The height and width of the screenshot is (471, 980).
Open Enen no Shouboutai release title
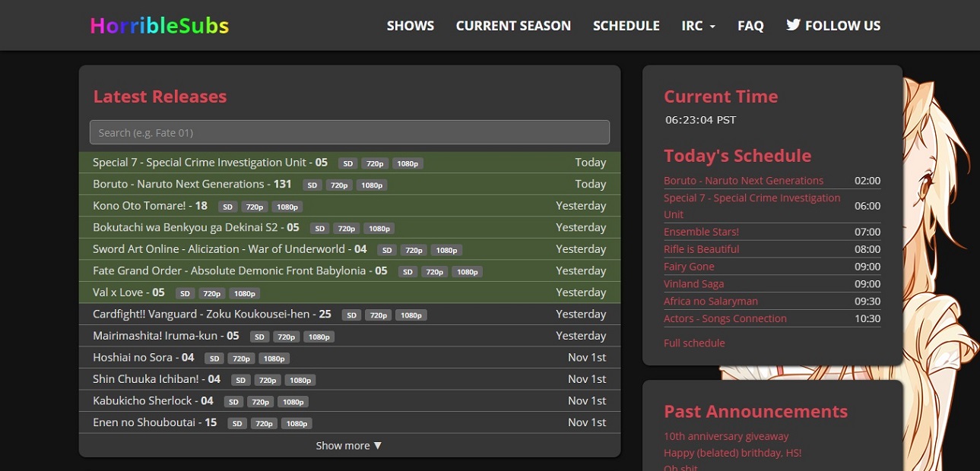point(155,422)
